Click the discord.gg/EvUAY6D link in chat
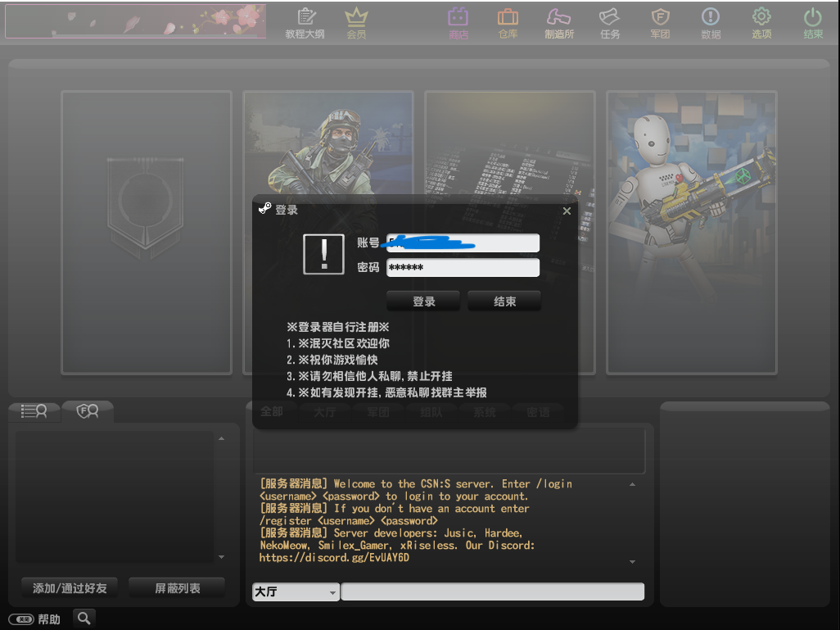This screenshot has height=630, width=840. pos(334,558)
